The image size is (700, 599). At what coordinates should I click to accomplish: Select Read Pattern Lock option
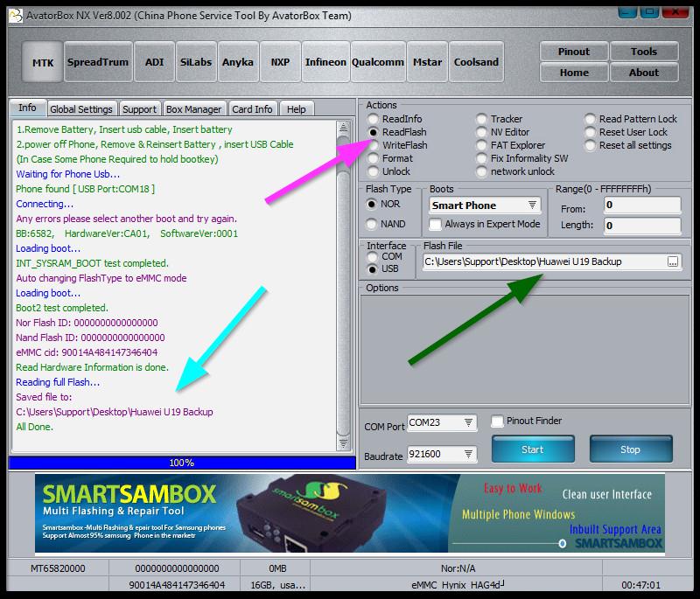tap(631, 119)
